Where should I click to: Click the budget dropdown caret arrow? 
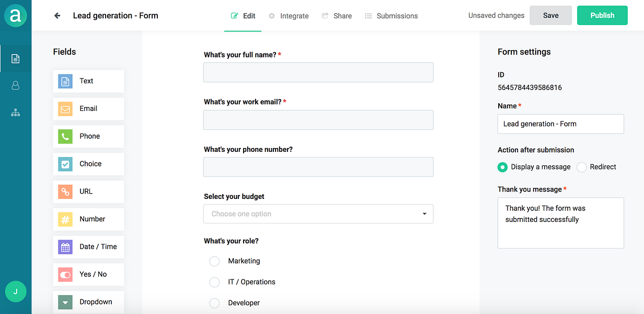[424, 214]
